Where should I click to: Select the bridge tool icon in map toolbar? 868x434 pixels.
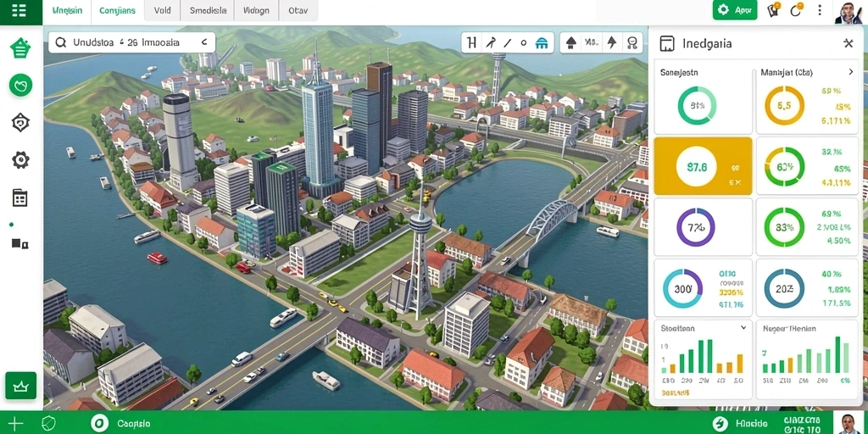pyautogui.click(x=542, y=42)
